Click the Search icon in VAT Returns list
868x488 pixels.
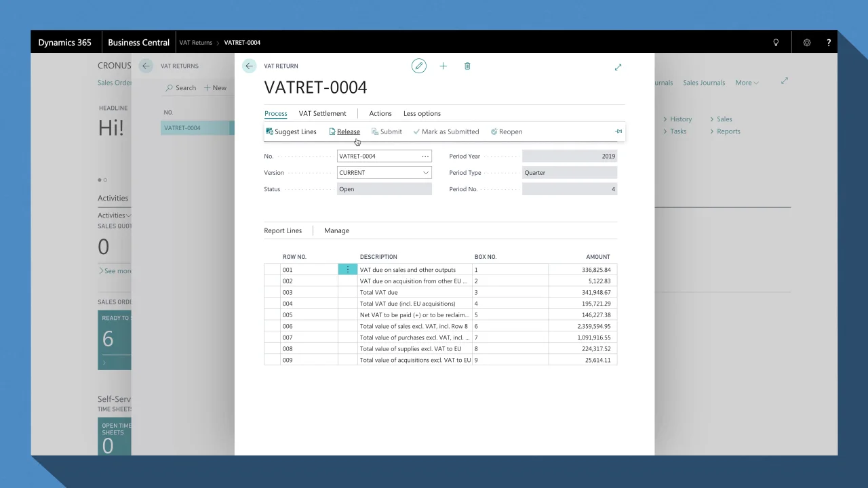coord(170,87)
